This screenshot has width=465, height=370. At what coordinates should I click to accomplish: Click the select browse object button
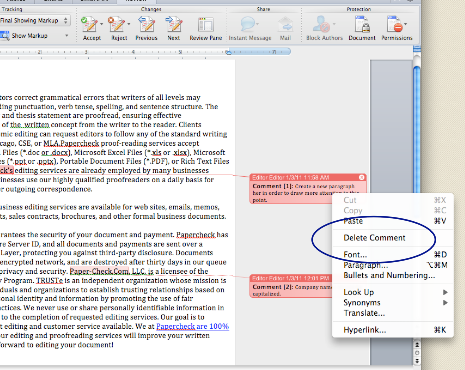coord(417,353)
